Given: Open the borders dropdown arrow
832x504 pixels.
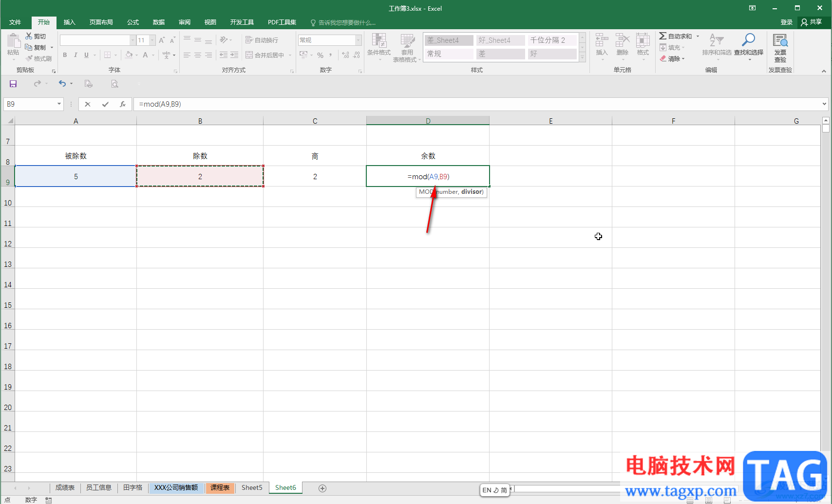Looking at the screenshot, I should 115,55.
